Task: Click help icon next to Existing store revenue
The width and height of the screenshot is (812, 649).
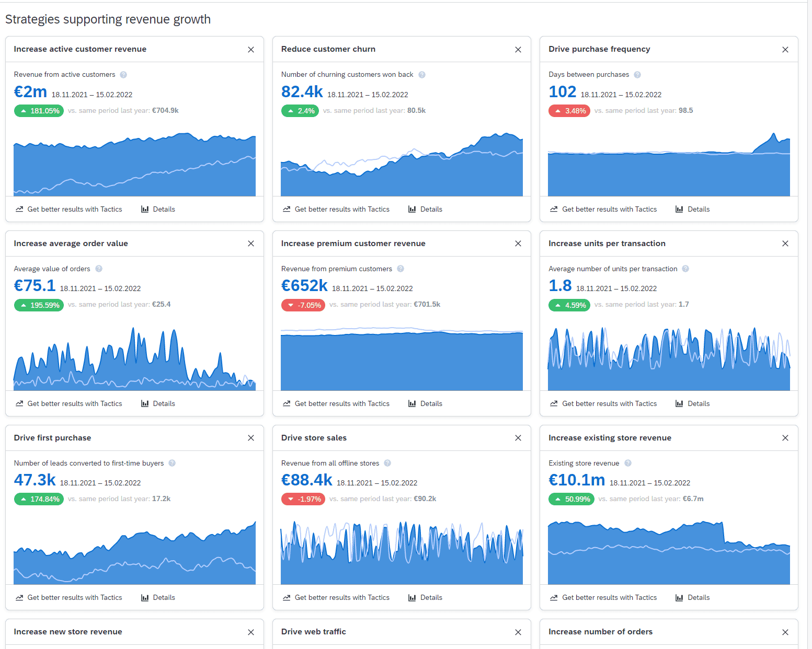Action: click(628, 463)
